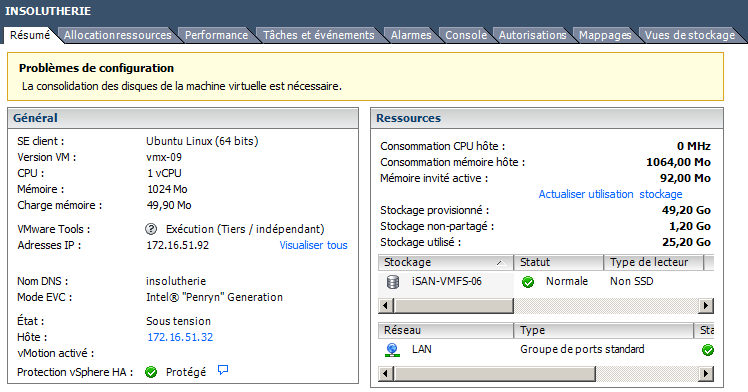Click the Ressources panel header
This screenshot has width=748, height=392.
pyautogui.click(x=547, y=118)
